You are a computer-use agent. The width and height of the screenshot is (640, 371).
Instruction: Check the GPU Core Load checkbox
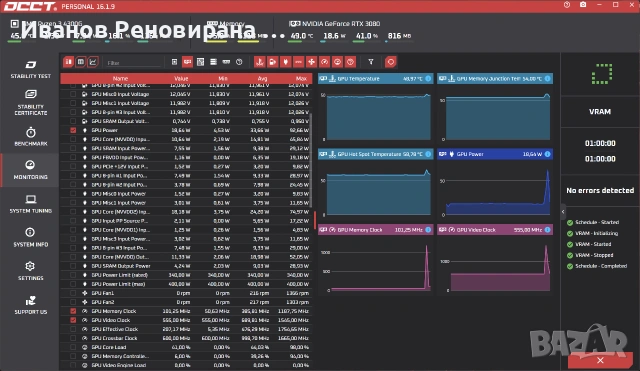73,347
